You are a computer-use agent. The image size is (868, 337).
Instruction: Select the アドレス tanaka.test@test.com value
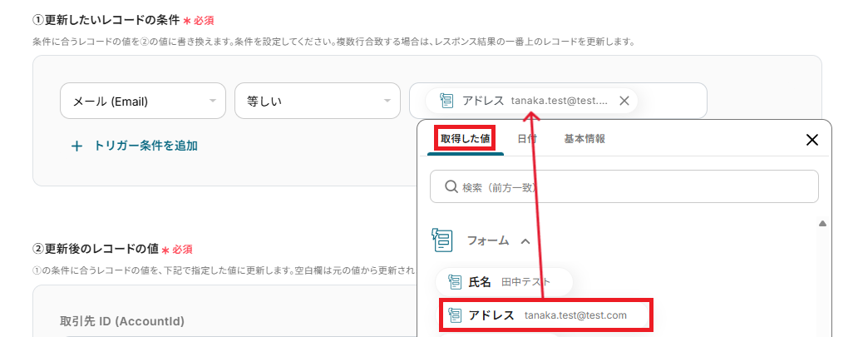click(546, 315)
